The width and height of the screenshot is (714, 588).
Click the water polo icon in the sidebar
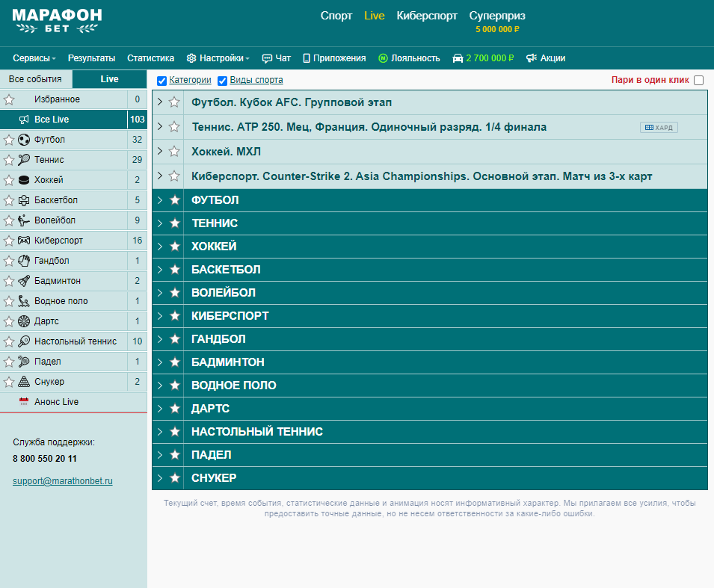coord(24,301)
